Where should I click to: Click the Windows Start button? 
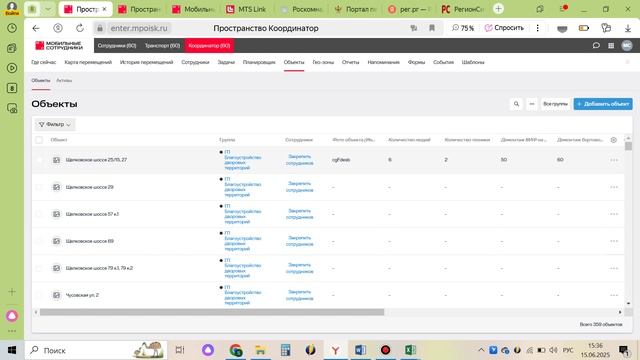(x=12, y=350)
